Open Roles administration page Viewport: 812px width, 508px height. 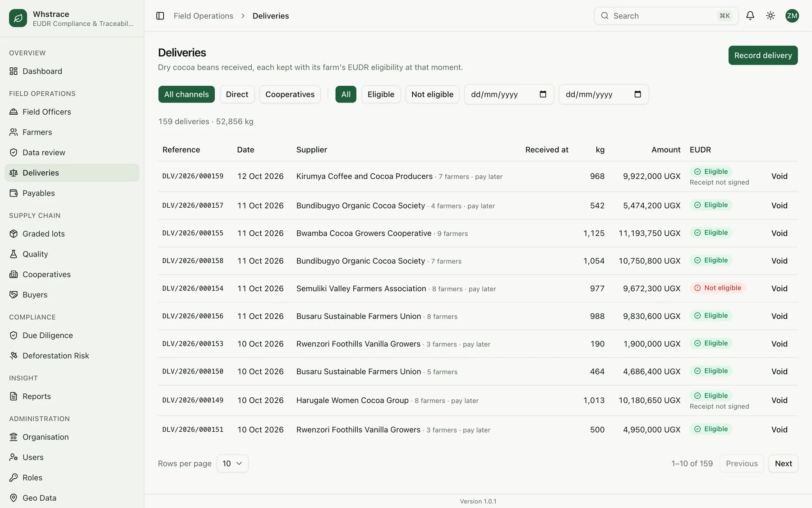click(x=72, y=478)
